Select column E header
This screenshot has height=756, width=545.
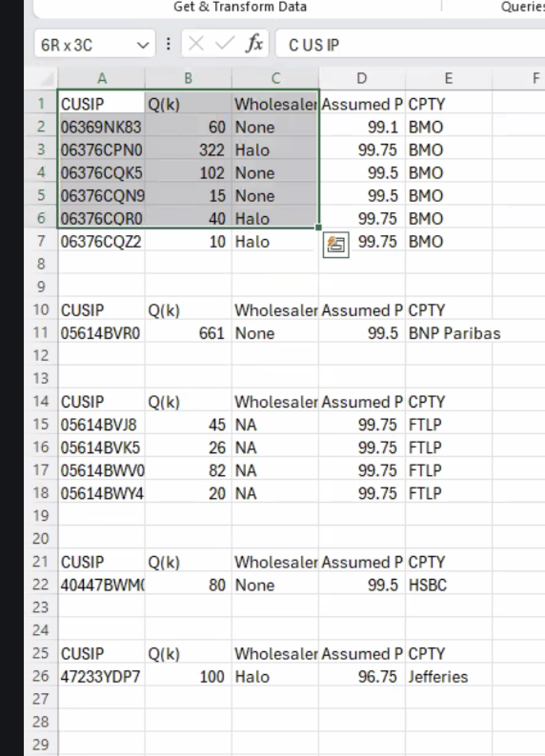coord(448,79)
